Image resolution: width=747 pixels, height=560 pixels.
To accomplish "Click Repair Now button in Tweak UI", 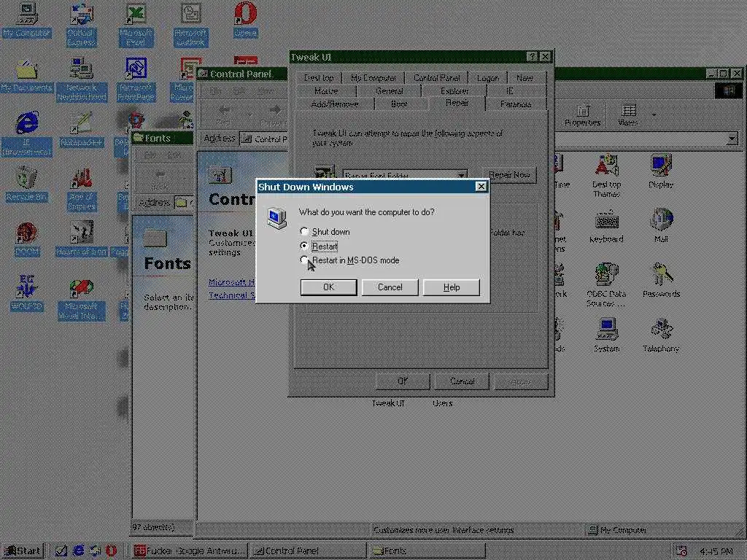I will click(x=509, y=175).
